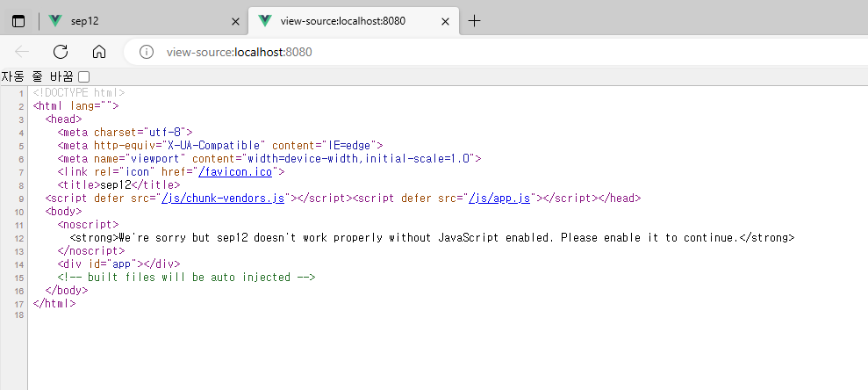Screen dimensions: 868x390
Task: Click the opening <head> tag line
Action: 64,119
